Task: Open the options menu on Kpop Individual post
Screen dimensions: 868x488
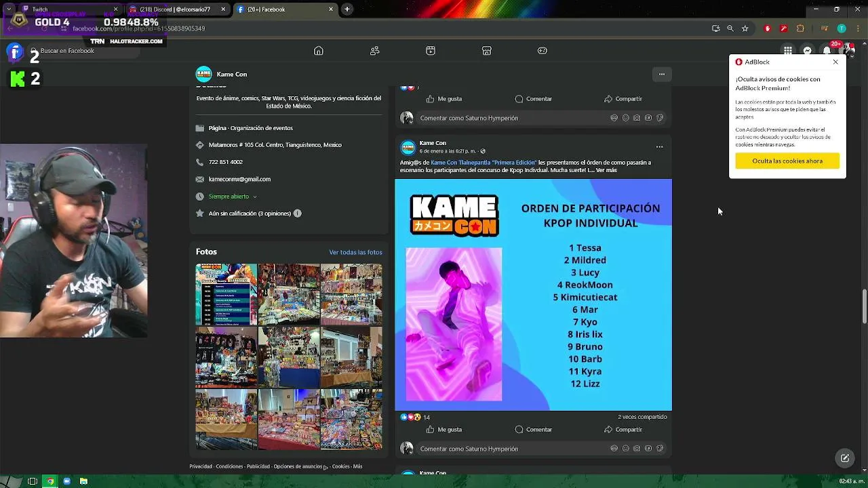Action: (659, 146)
